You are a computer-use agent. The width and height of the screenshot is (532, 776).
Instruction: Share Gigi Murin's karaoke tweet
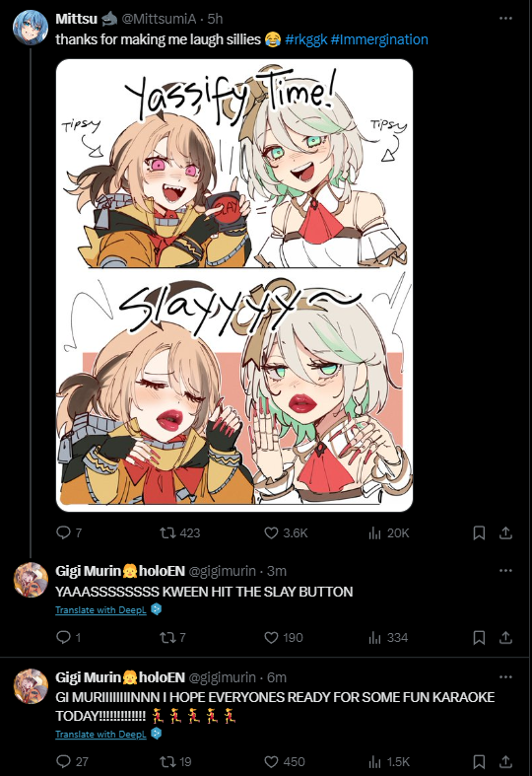(505, 761)
